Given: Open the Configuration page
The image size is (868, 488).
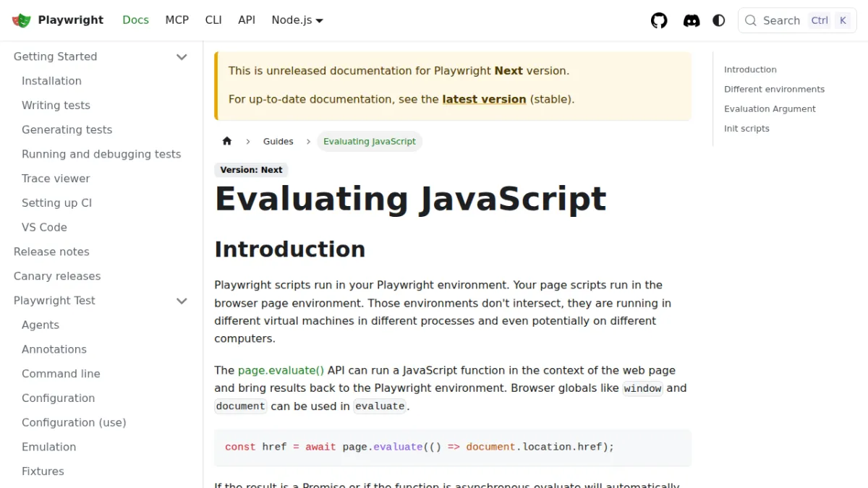Looking at the screenshot, I should click(x=58, y=398).
